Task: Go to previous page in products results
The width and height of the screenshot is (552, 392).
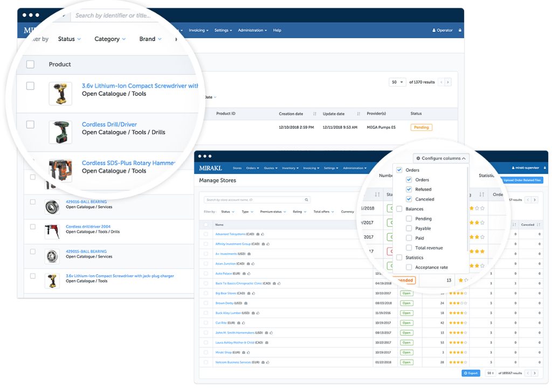Action: [441, 82]
